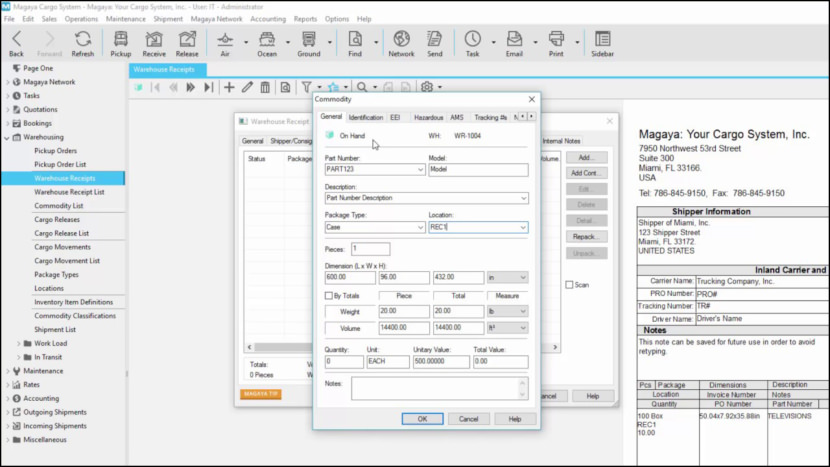830x467 pixels.
Task: Click the Air shipment icon
Action: 225,39
